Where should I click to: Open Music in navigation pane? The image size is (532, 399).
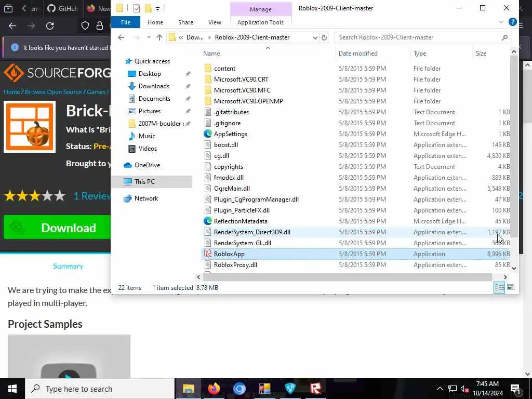pyautogui.click(x=147, y=136)
